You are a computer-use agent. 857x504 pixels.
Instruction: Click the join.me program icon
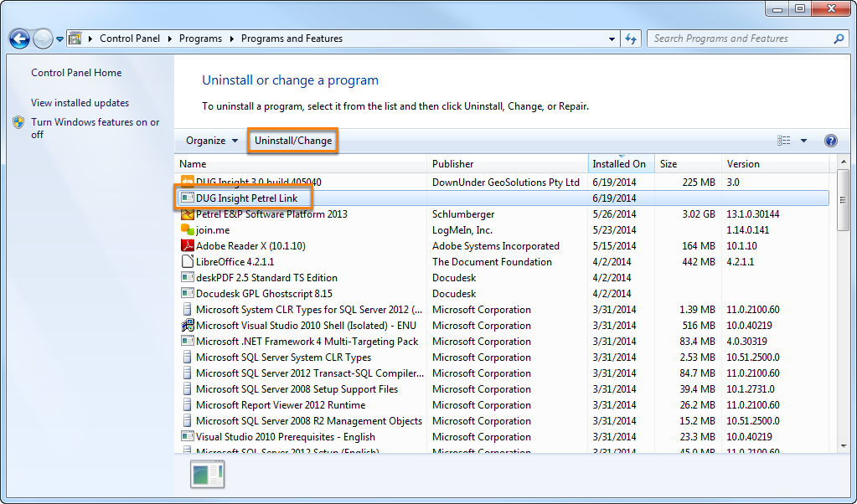[x=188, y=230]
